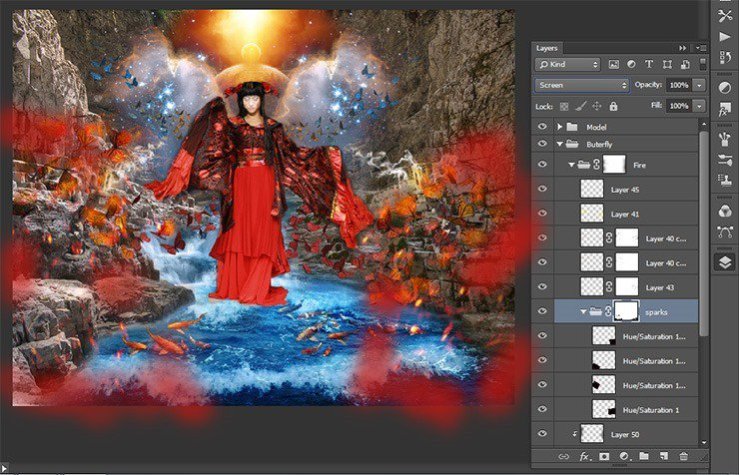
Task: Click the link layers icon at panel bottom
Action: tap(563, 456)
